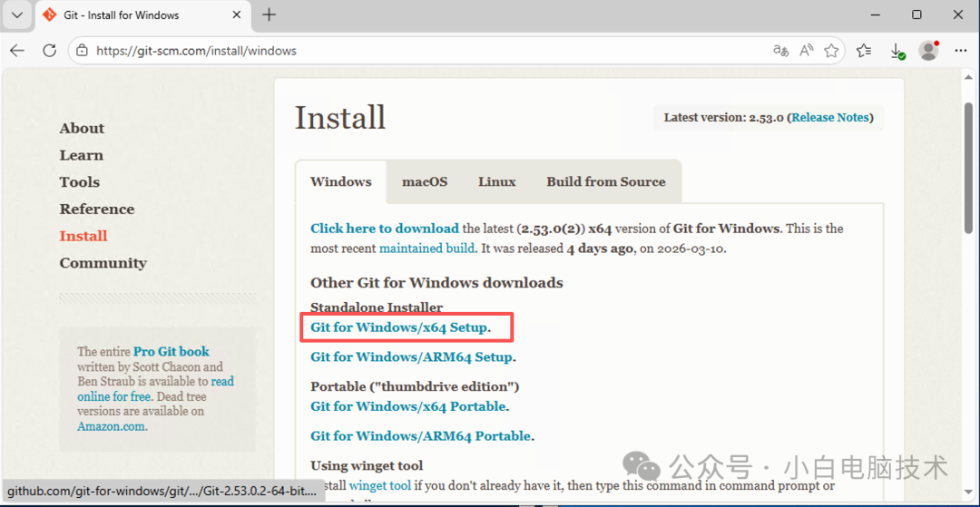Select the Install sidebar item
Image resolution: width=980 pixels, height=507 pixels.
[83, 236]
